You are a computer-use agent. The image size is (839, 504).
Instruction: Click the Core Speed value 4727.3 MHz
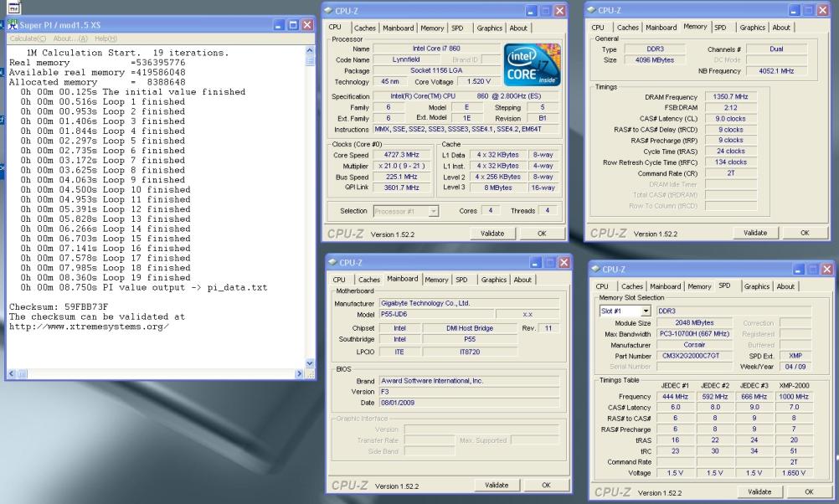tap(401, 155)
